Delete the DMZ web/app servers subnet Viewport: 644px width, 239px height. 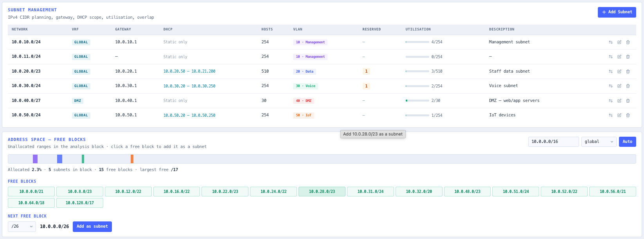[x=628, y=101]
